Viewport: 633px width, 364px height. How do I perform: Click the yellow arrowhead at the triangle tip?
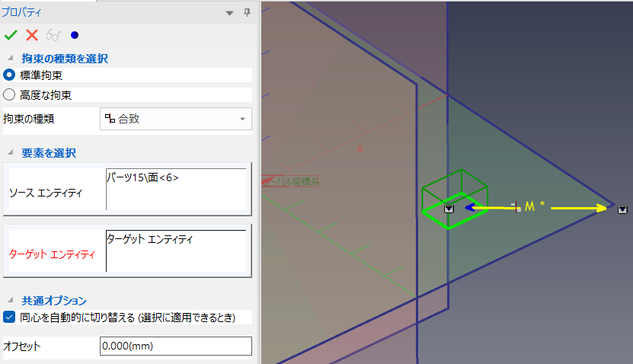coord(608,206)
